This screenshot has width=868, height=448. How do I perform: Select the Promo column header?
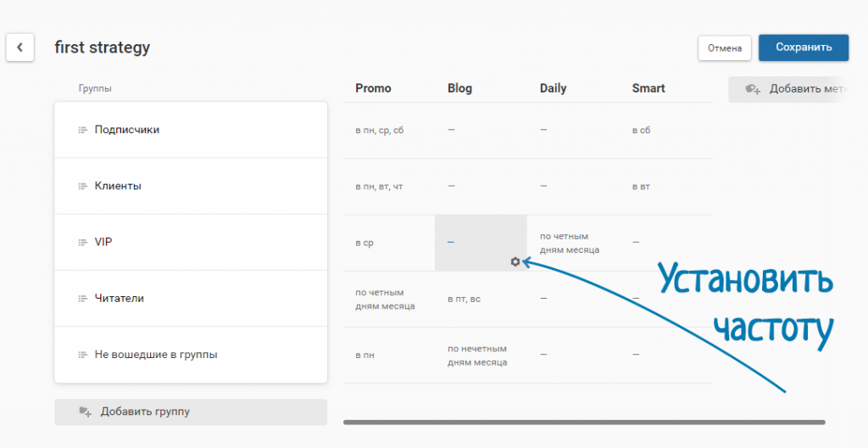(373, 88)
